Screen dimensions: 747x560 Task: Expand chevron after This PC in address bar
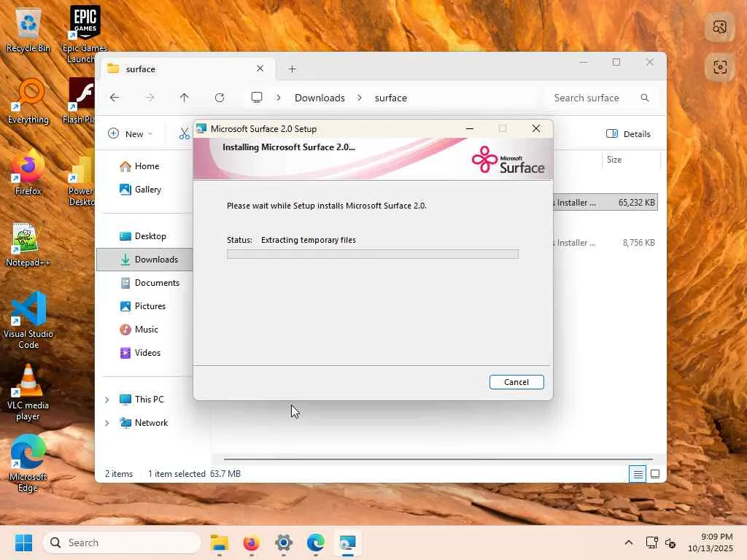(278, 98)
